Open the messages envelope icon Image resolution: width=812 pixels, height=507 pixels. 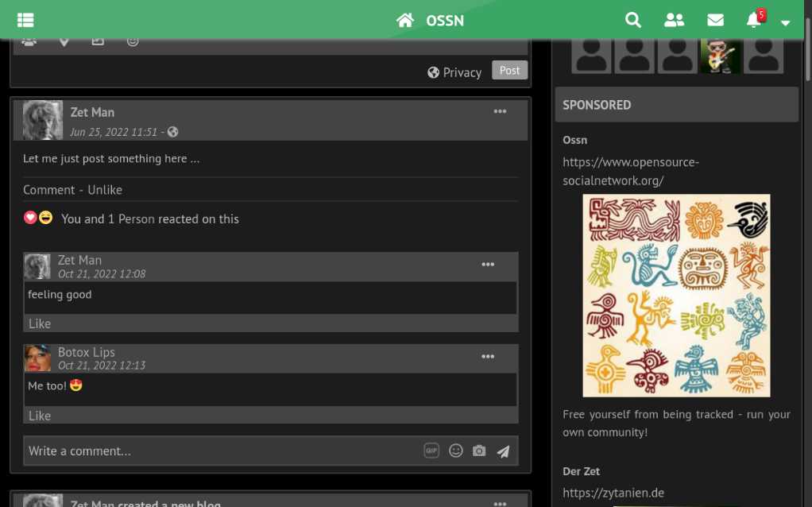715,20
